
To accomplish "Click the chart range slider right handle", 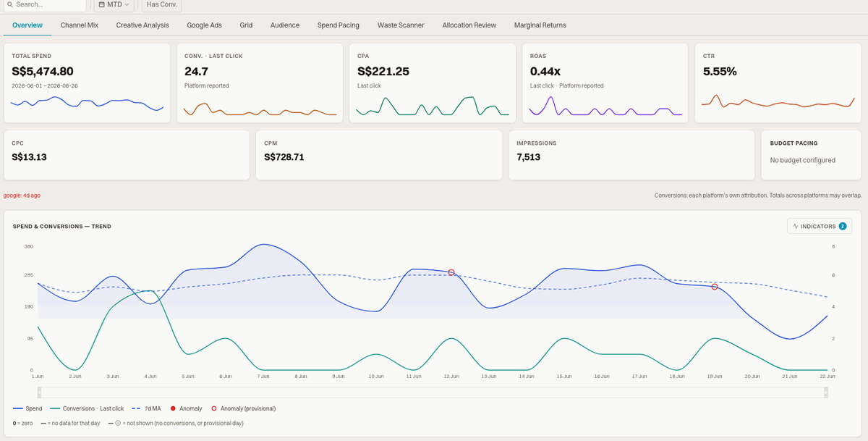I will click(825, 392).
